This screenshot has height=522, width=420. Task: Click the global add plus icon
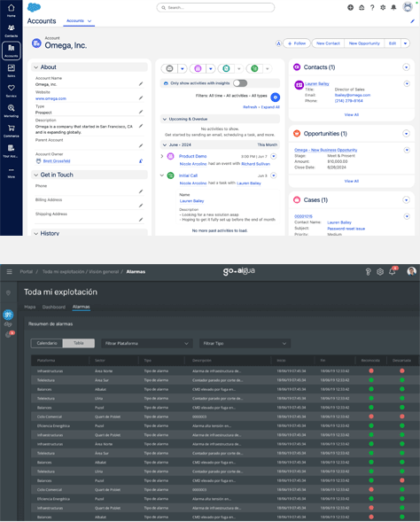tap(351, 7)
